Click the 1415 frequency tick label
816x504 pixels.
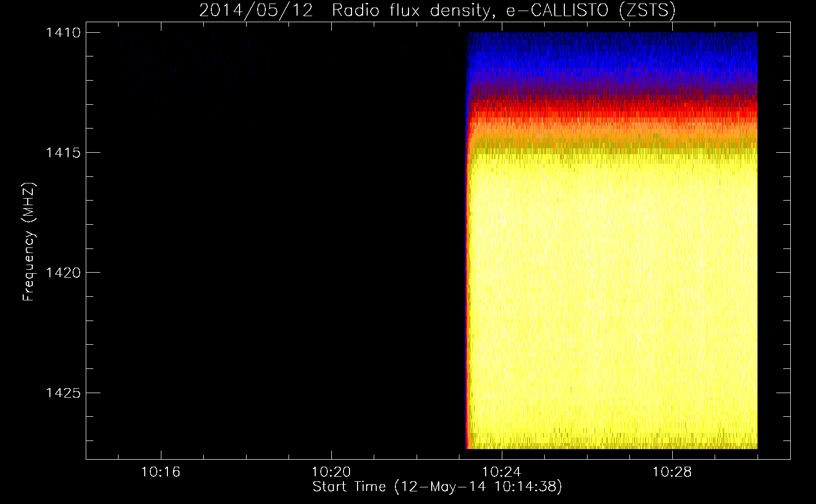pos(63,153)
